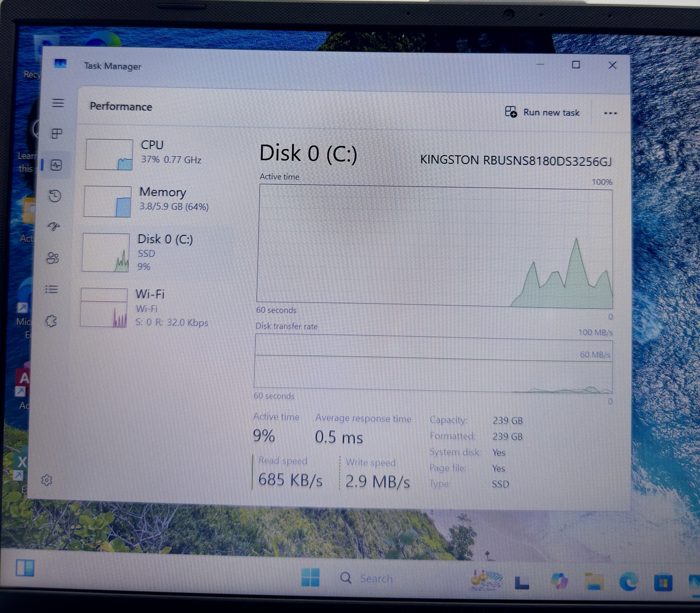The image size is (700, 613).
Task: Open the Startup apps icon
Action: pos(54,226)
